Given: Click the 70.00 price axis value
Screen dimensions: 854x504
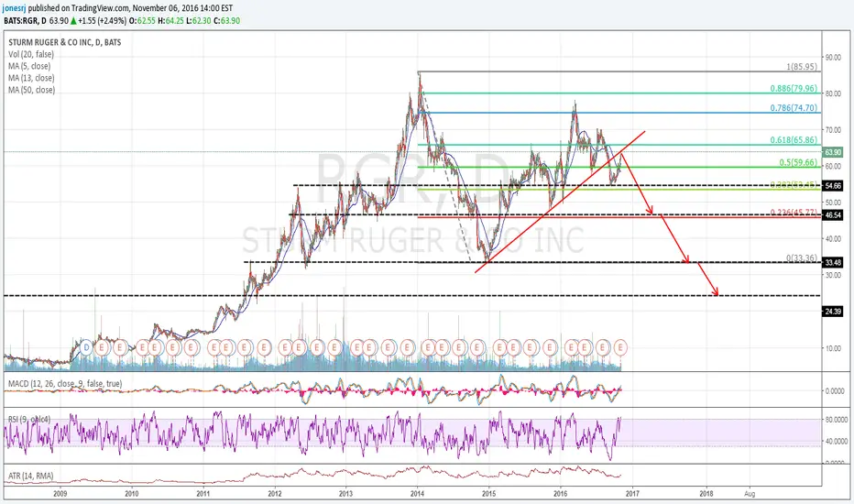Looking at the screenshot, I should (833, 130).
